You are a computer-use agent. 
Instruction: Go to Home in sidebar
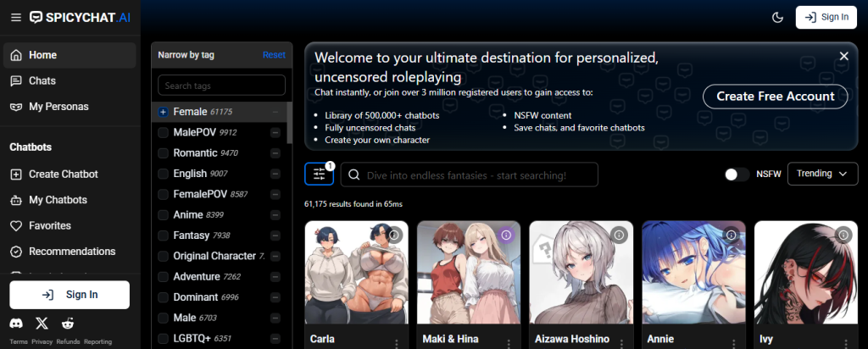(70, 55)
